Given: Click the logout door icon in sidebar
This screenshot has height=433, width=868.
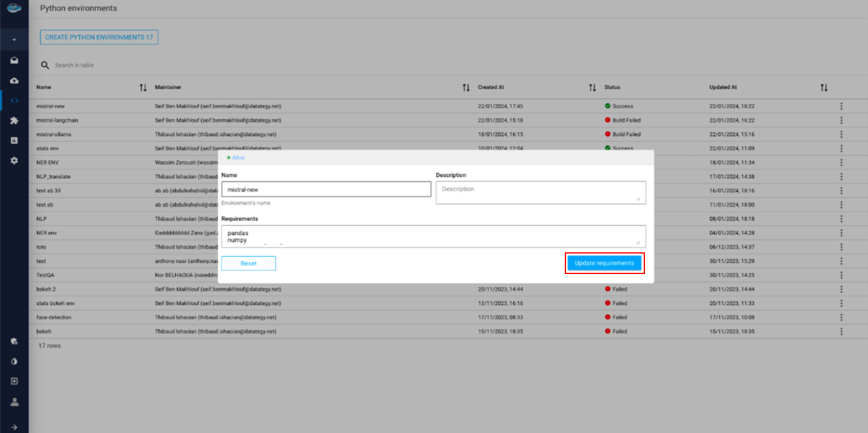Looking at the screenshot, I should click(x=14, y=381).
